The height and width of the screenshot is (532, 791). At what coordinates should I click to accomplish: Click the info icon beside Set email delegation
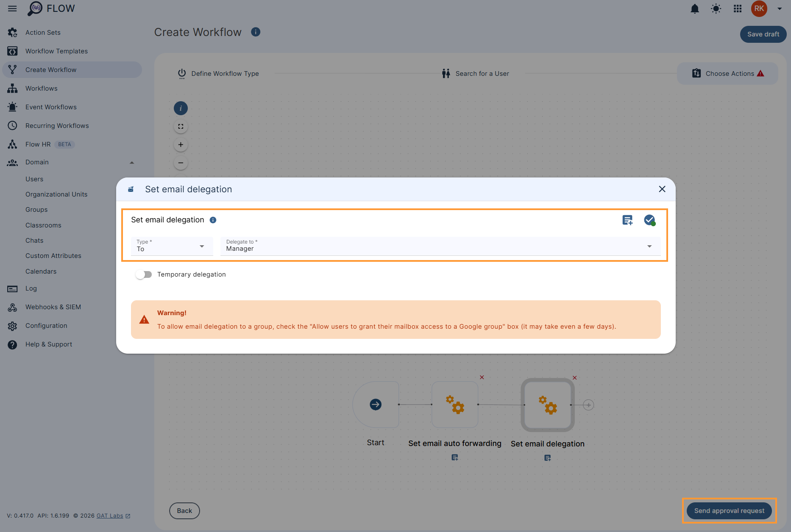point(213,220)
